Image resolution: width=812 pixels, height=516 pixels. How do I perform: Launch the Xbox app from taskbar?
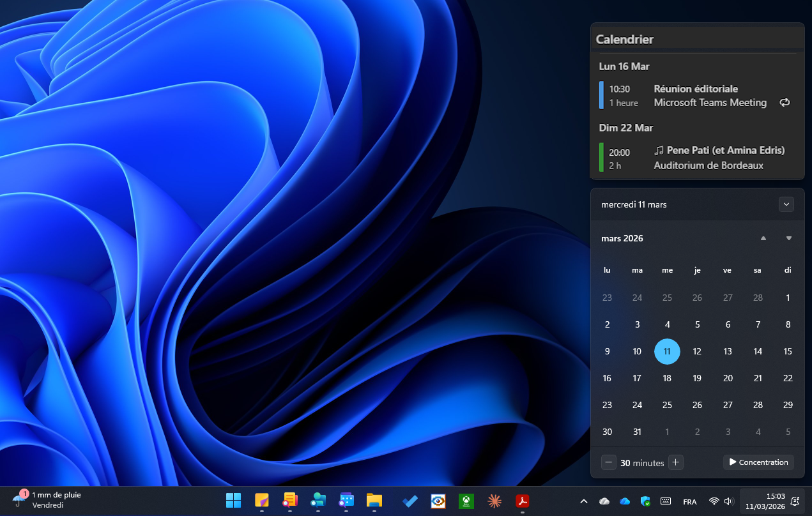pos(466,501)
